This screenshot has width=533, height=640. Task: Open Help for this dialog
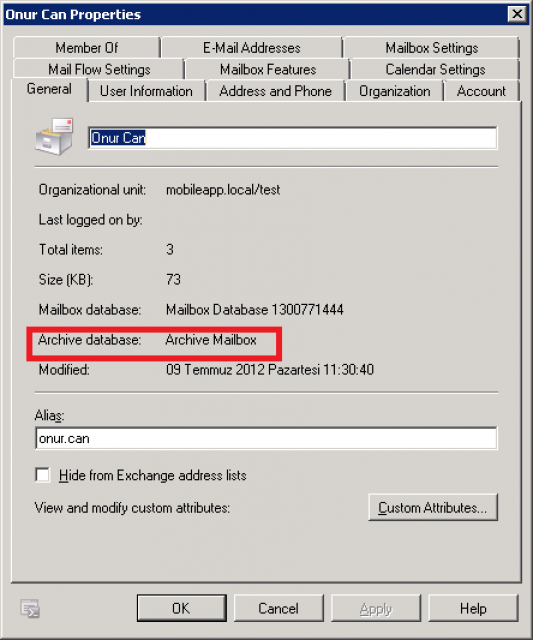point(473,608)
